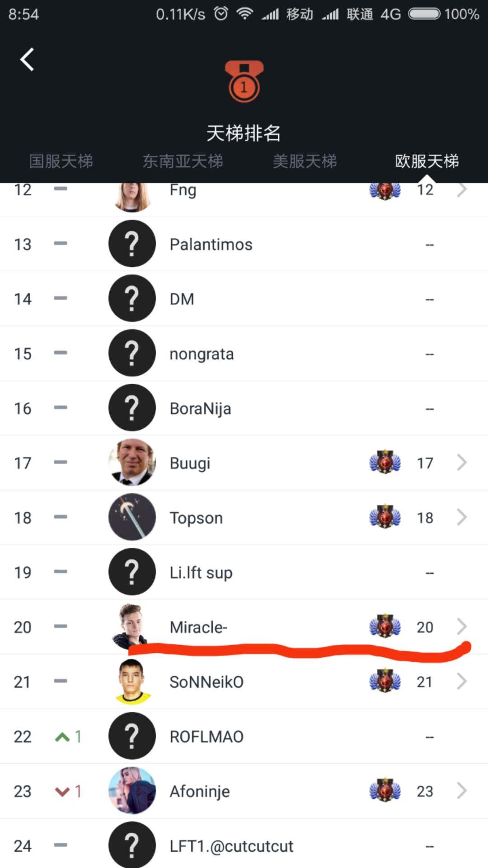Open Buugi's details with the chevron
Viewport: 488px width, 868px height.
(461, 462)
